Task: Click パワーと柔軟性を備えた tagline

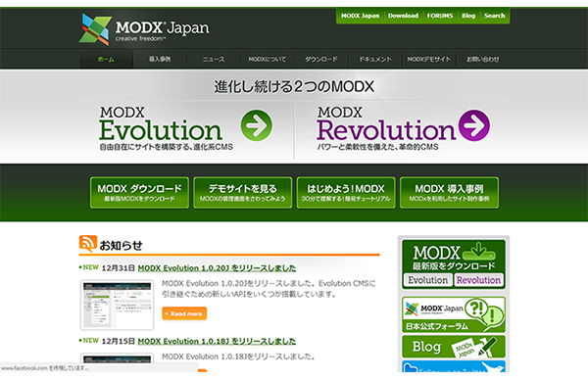Action: [377, 147]
